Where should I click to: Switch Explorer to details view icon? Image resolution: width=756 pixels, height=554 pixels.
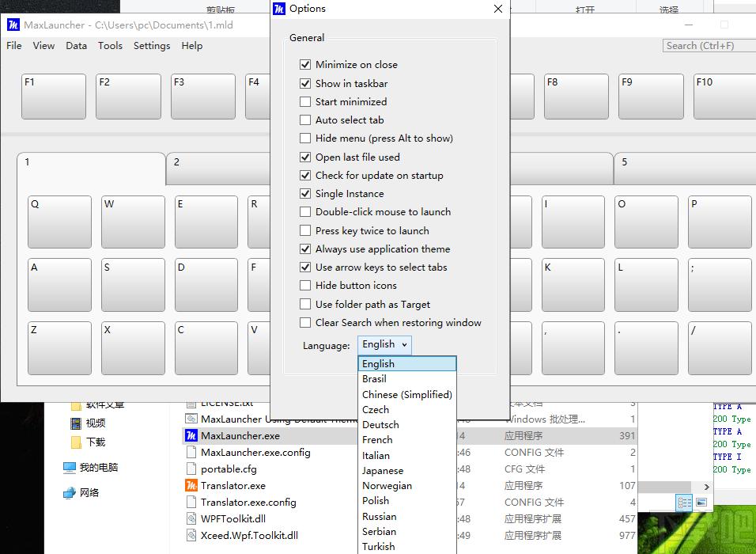(x=685, y=503)
